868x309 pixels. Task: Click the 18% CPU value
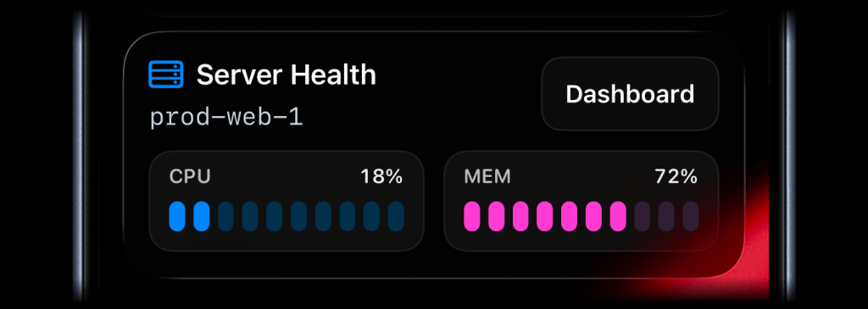[381, 177]
